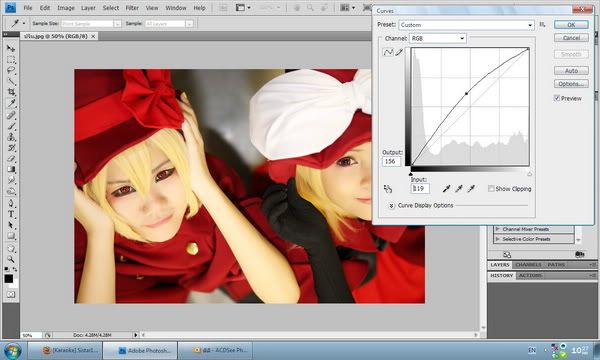This screenshot has width=600, height=360.
Task: Select the Eyedropper tool in the toolbox
Action: [11, 103]
